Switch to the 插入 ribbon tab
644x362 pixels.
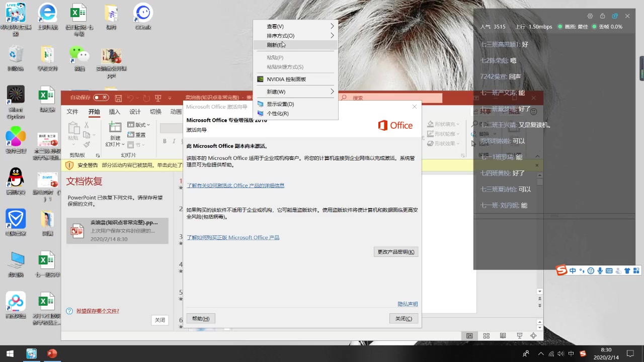(x=115, y=112)
